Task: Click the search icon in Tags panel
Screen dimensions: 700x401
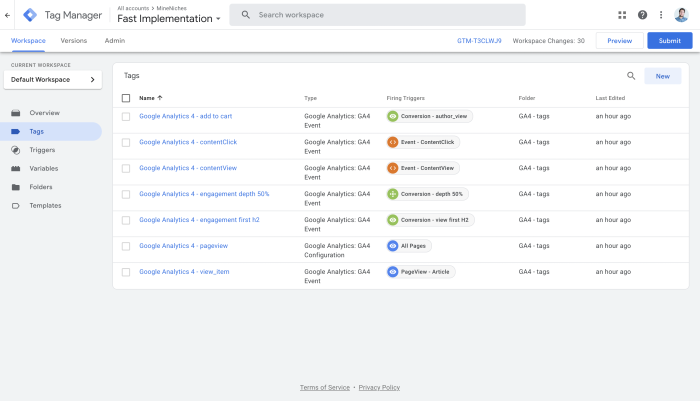Action: tap(631, 76)
